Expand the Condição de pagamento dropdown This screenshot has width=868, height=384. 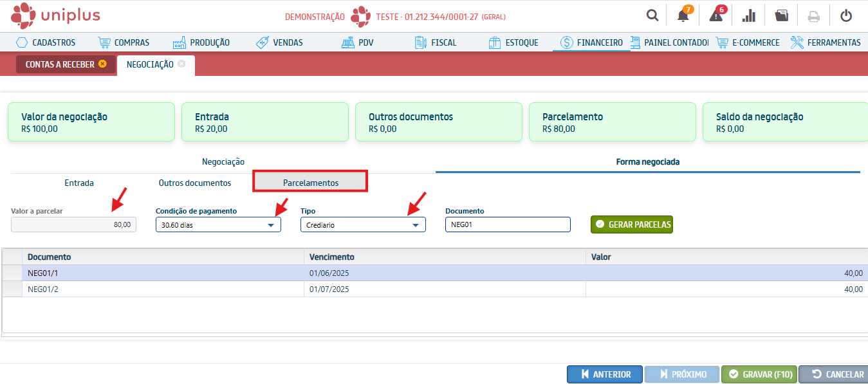(x=271, y=225)
